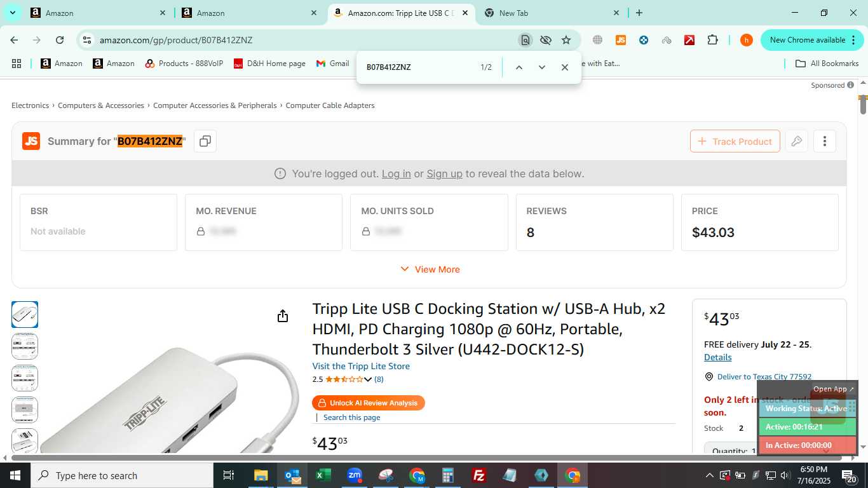The image size is (868, 488).
Task: Close the find-in-page bar
Action: point(564,67)
